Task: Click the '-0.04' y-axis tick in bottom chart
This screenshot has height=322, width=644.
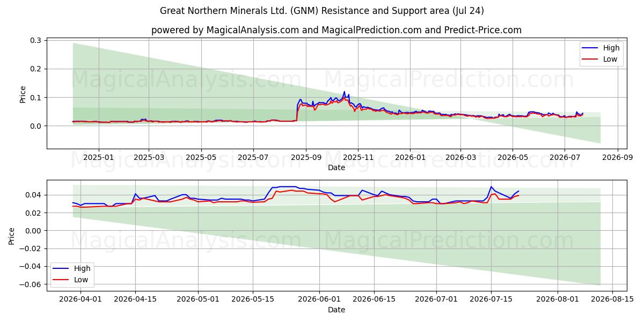Action: [x=32, y=266]
